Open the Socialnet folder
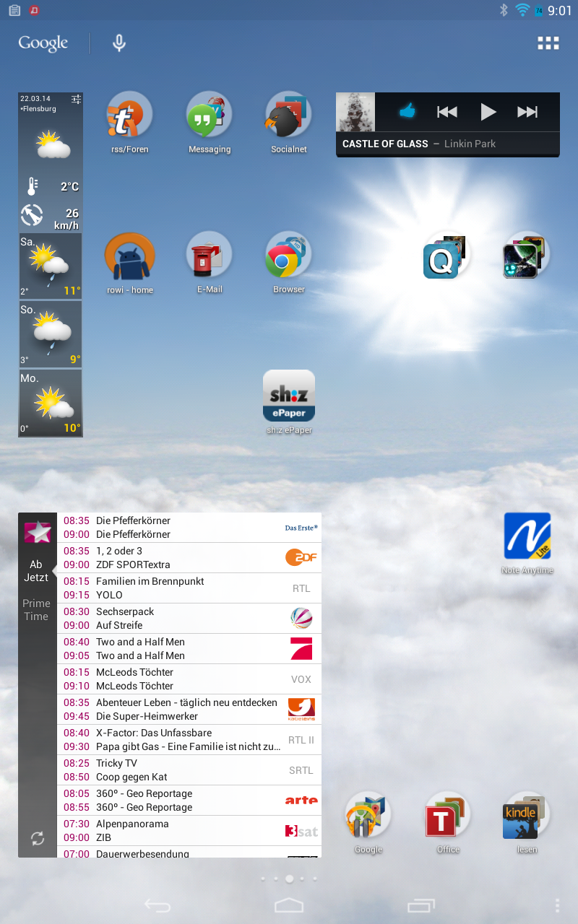Image resolution: width=578 pixels, height=924 pixels. pyautogui.click(x=288, y=116)
